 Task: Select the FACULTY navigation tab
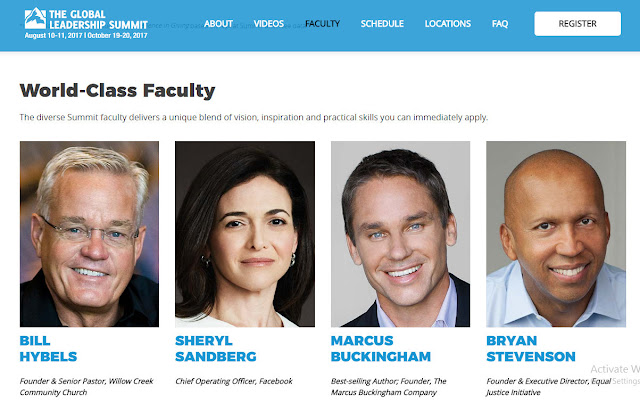pos(322,23)
